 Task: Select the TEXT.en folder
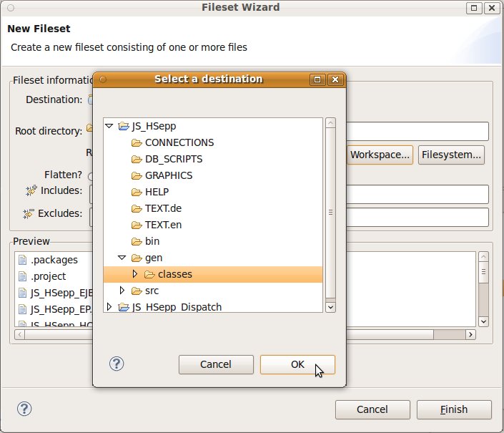pyautogui.click(x=162, y=225)
